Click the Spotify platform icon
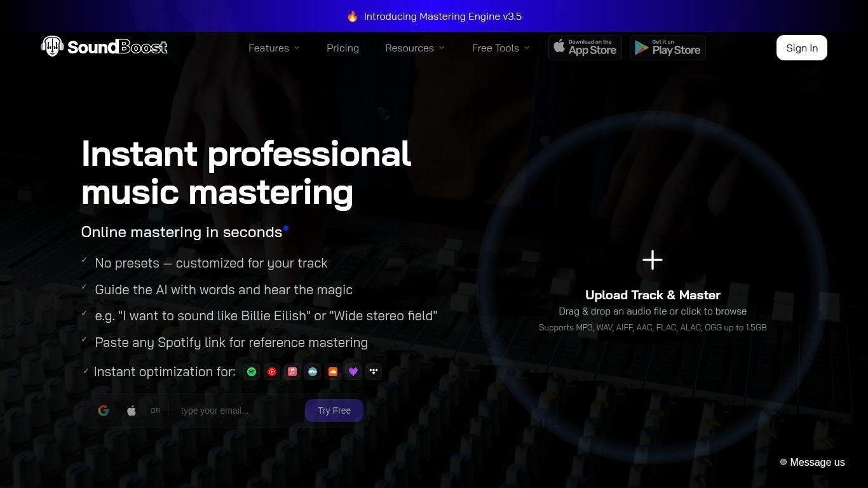 [x=252, y=372]
